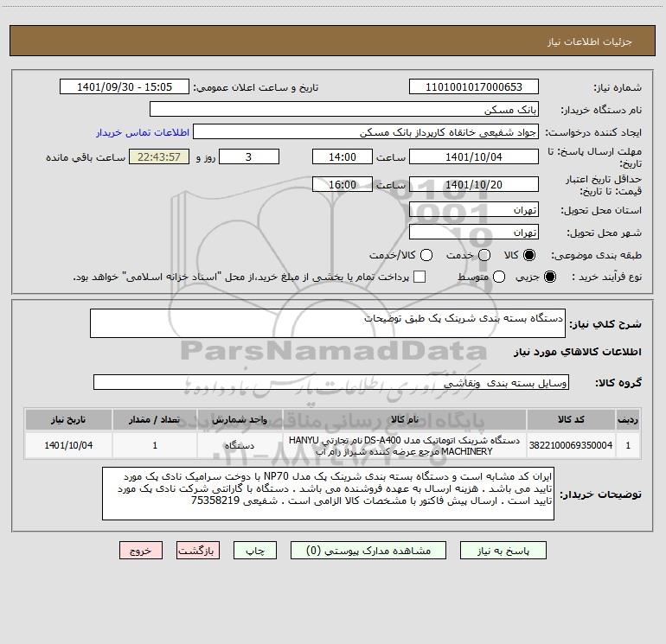Image resolution: width=666 pixels, height=644 pixels.
Task: Click requester name field جواد شفیعی
Action: (x=366, y=131)
